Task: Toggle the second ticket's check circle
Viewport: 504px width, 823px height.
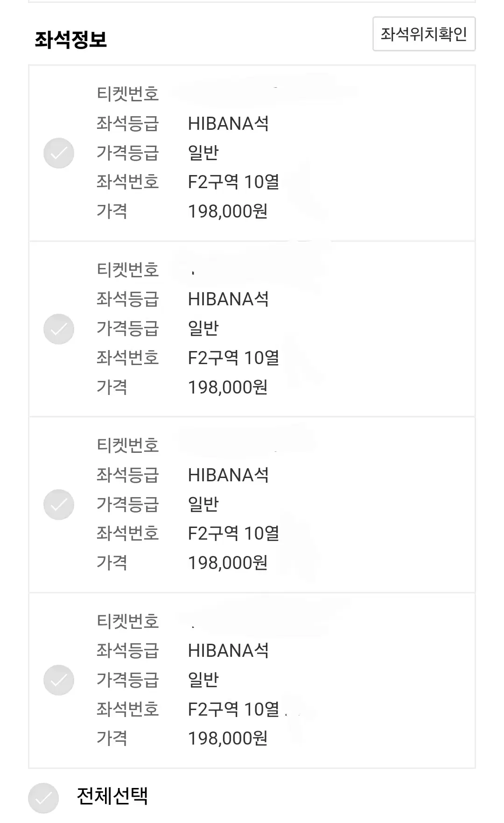Action: (59, 329)
